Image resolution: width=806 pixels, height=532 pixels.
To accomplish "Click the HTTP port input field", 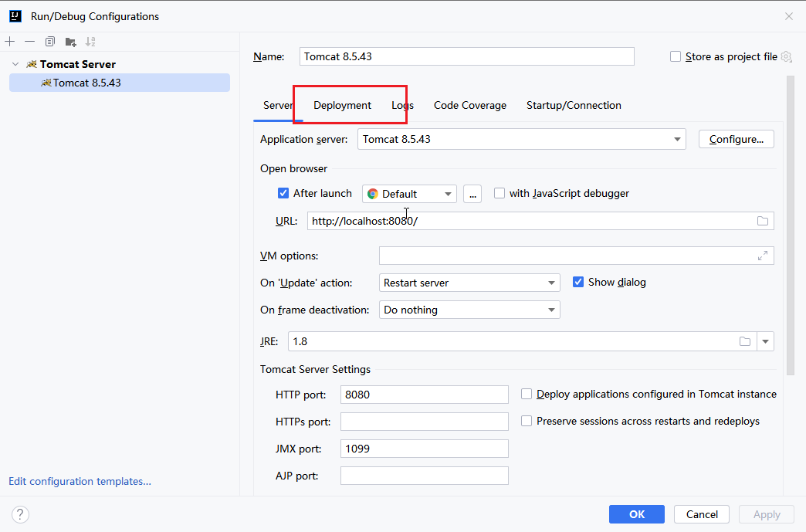I will pyautogui.click(x=424, y=395).
